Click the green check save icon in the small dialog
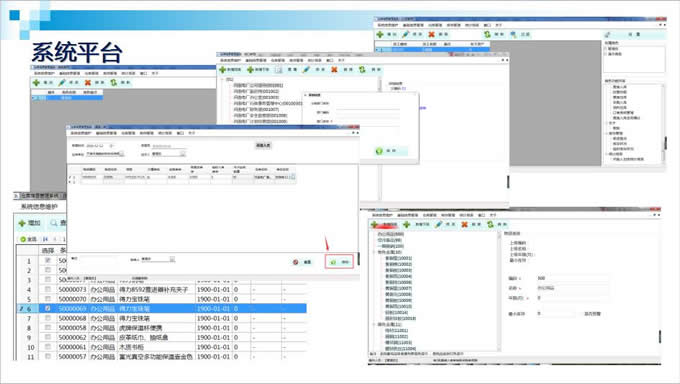 point(379,151)
